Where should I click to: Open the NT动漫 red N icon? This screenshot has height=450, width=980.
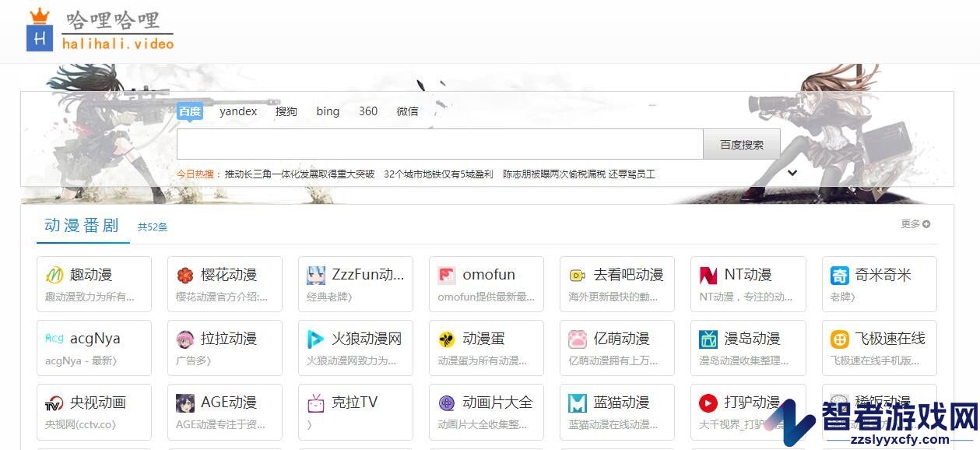[x=708, y=275]
